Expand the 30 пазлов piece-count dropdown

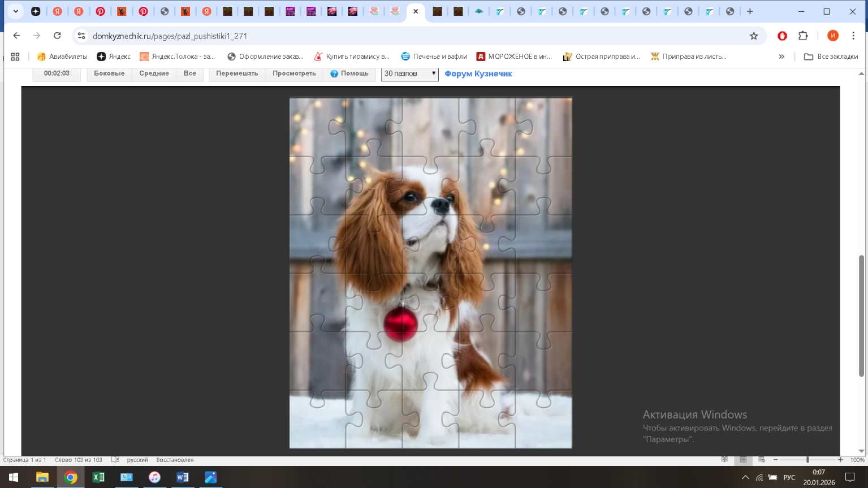(409, 74)
